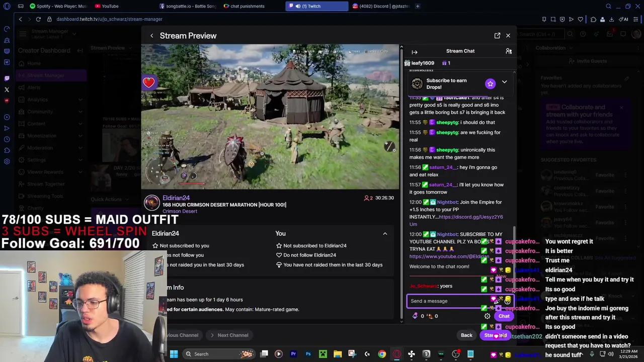
Task: Open File Explorer from the taskbar
Action: [x=338, y=354]
